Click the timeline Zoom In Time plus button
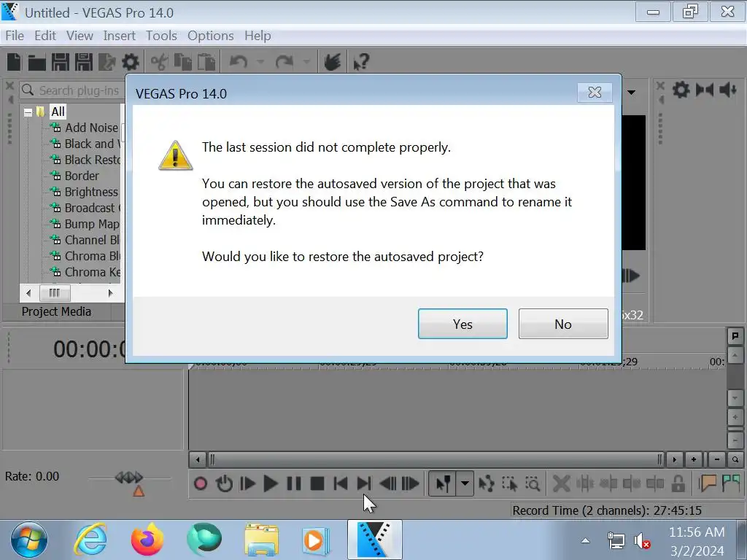The height and width of the screenshot is (560, 747). pos(693,459)
